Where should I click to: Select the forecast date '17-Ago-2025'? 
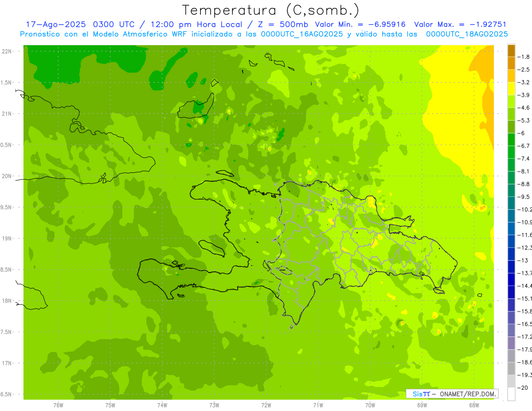[x=56, y=24]
